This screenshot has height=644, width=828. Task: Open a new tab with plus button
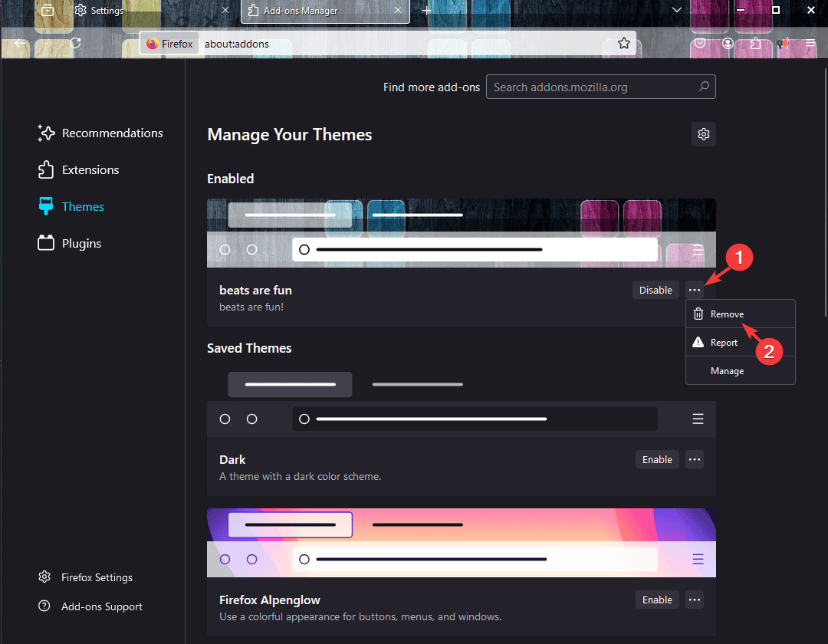click(427, 11)
